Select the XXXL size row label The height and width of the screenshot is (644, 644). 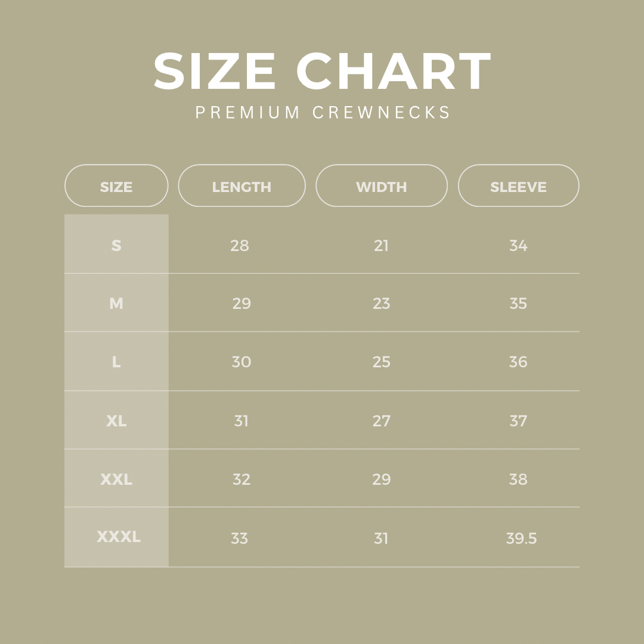[x=119, y=537]
